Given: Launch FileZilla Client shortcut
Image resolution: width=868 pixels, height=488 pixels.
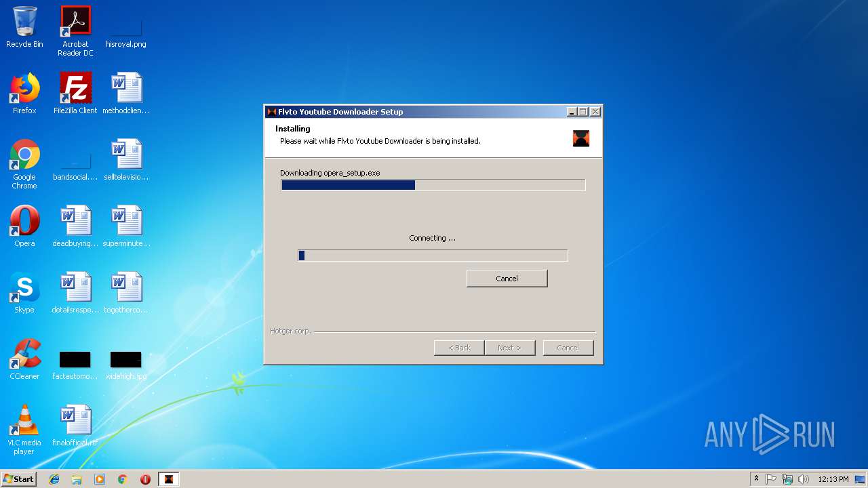Looking at the screenshot, I should [75, 94].
